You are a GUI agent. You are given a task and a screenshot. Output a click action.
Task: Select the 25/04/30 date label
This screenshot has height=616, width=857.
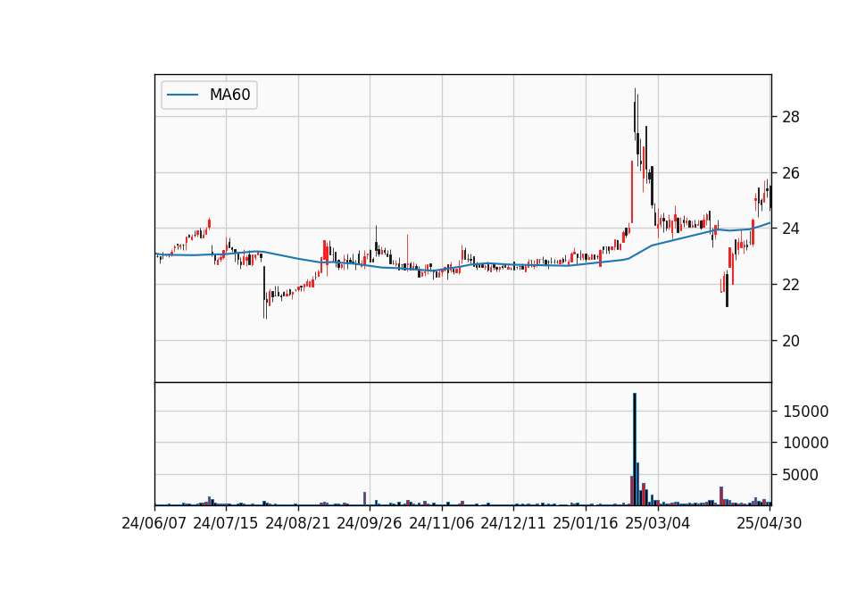pyautogui.click(x=770, y=523)
